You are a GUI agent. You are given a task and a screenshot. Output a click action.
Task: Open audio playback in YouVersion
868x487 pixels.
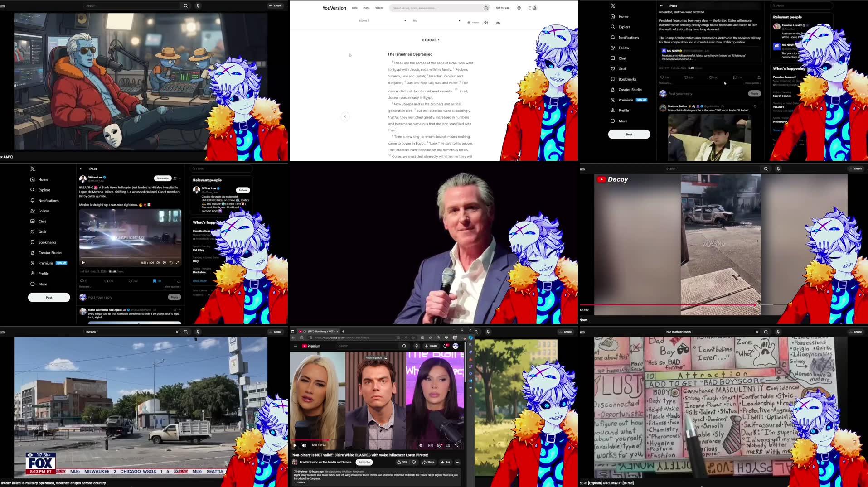pos(486,22)
